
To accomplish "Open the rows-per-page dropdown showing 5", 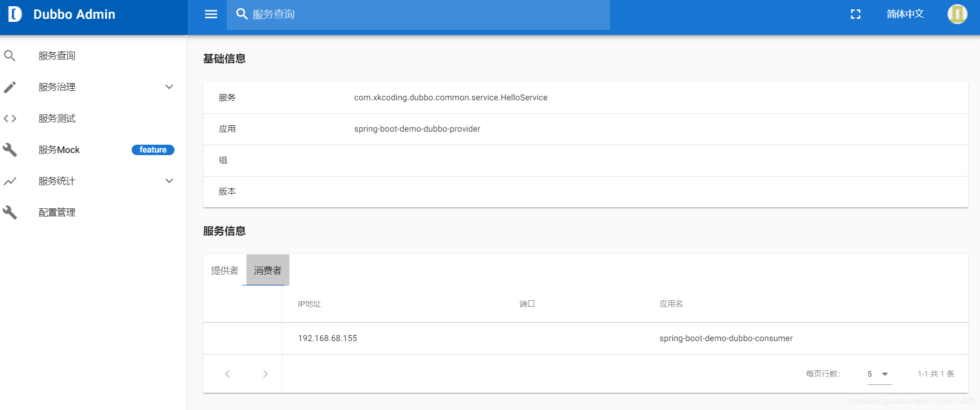I will coord(880,374).
